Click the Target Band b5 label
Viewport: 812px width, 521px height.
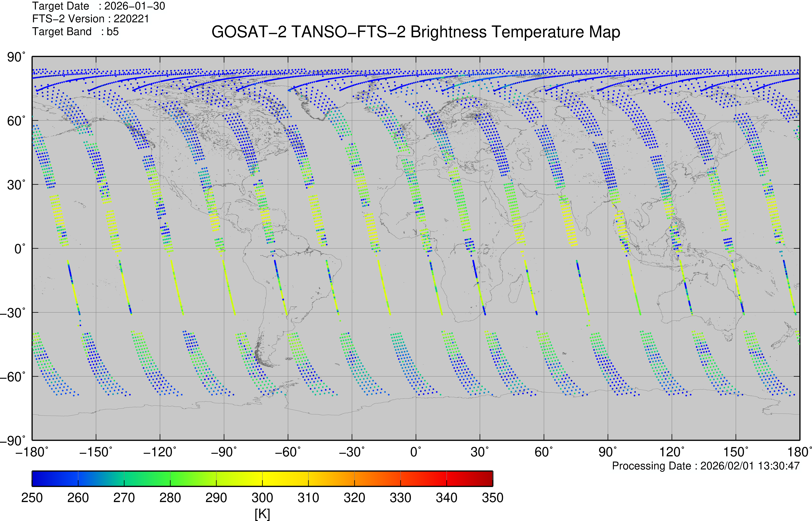pyautogui.click(x=75, y=32)
